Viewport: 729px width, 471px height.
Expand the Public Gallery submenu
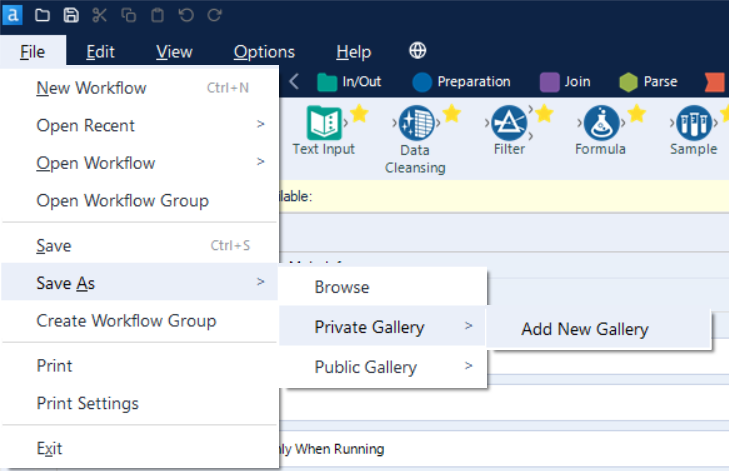[x=384, y=367]
